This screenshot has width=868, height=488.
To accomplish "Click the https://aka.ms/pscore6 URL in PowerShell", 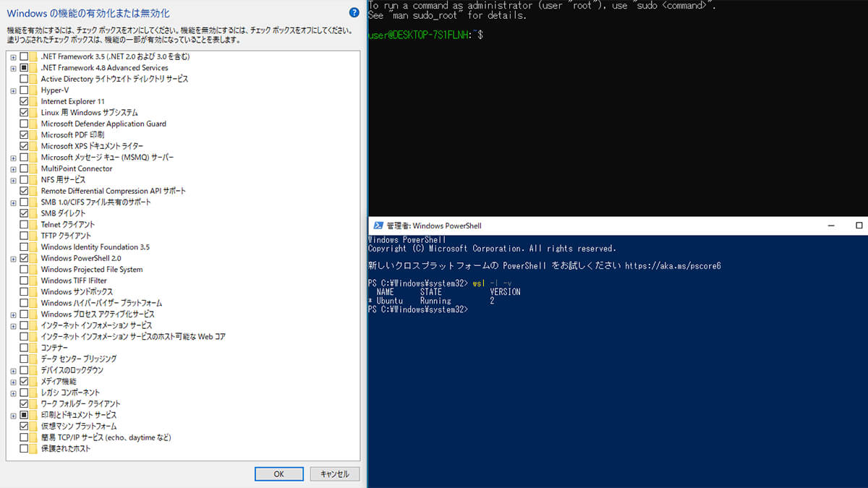I will coord(673,266).
